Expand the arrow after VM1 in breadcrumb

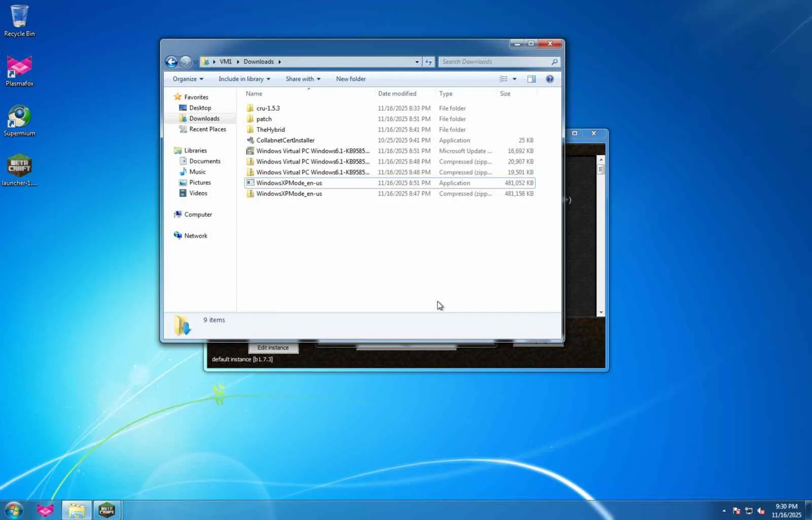coord(238,62)
